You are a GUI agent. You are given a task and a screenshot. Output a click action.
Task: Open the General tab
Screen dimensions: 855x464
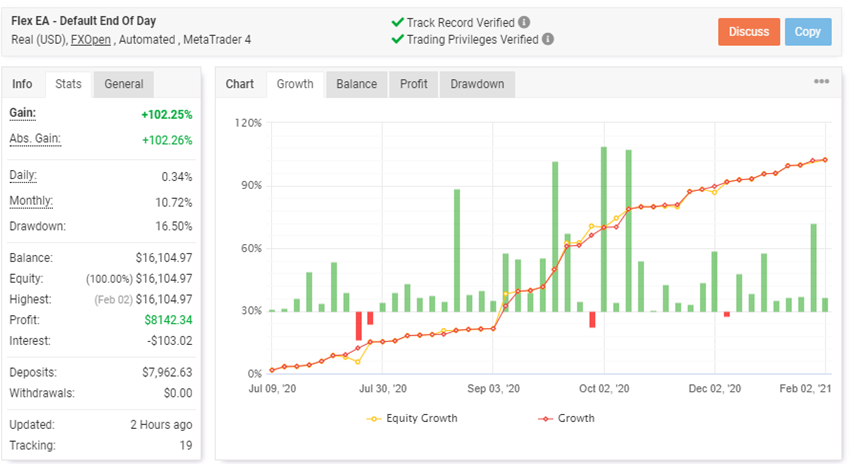coord(124,84)
